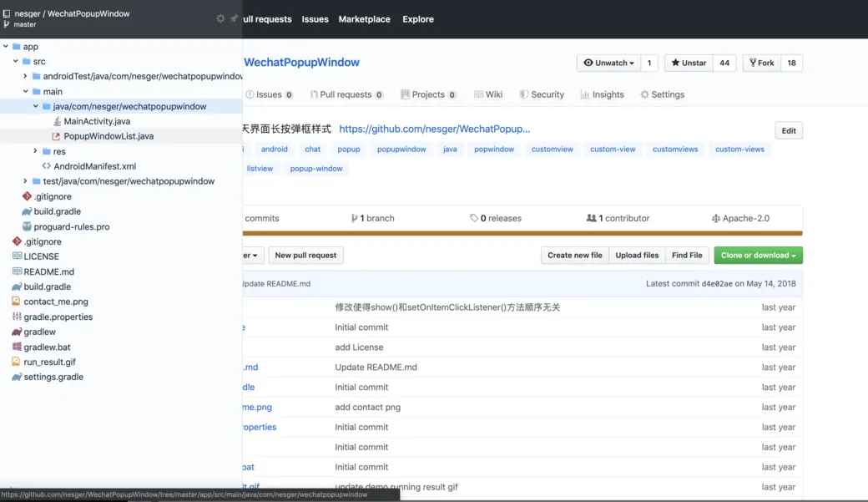Open PopupWindowList.java file
This screenshot has width=868, height=502.
click(x=108, y=136)
